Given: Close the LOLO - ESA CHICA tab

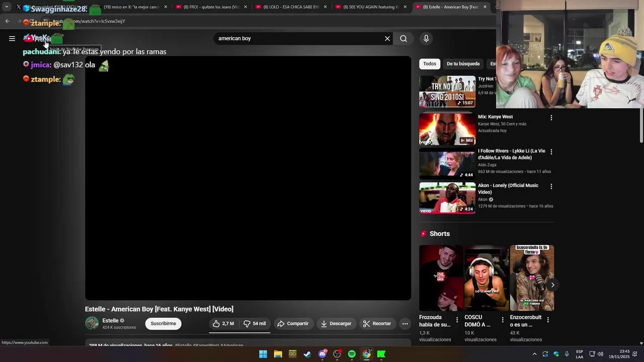Looking at the screenshot, I should click(x=326, y=7).
